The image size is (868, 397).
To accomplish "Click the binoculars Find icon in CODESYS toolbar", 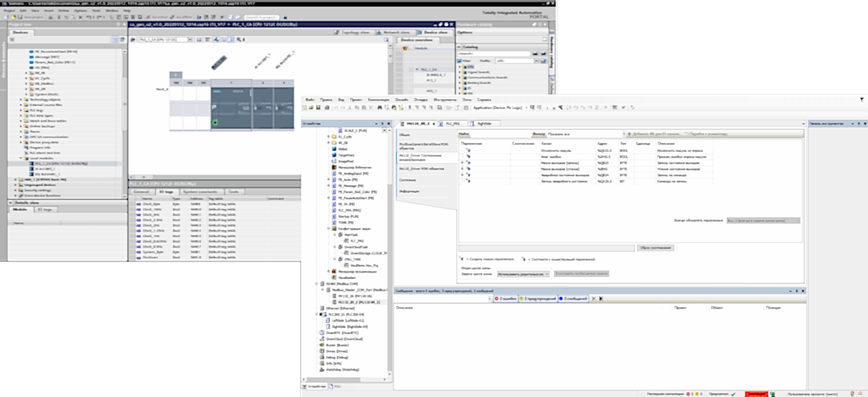I will tap(379, 107).
